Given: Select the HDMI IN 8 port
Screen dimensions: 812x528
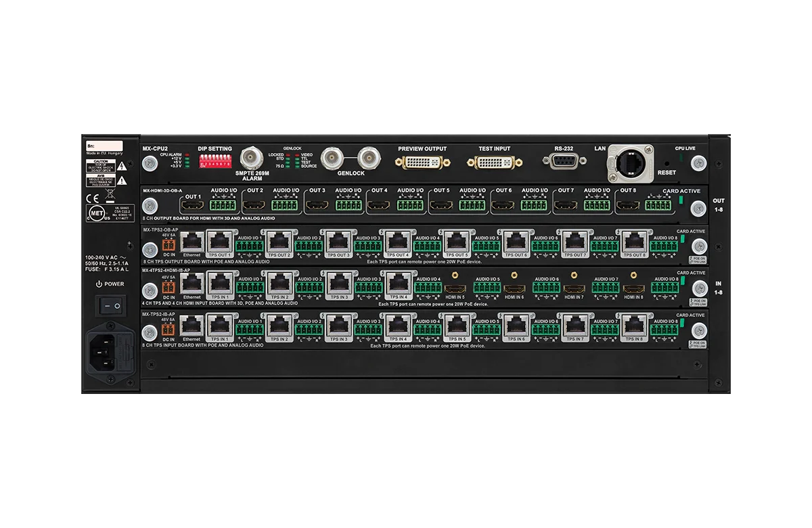Looking at the screenshot, I should [x=633, y=288].
